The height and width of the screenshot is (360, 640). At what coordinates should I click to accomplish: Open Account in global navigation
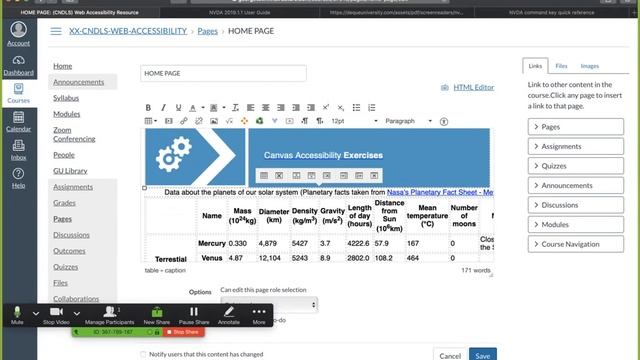tap(18, 34)
